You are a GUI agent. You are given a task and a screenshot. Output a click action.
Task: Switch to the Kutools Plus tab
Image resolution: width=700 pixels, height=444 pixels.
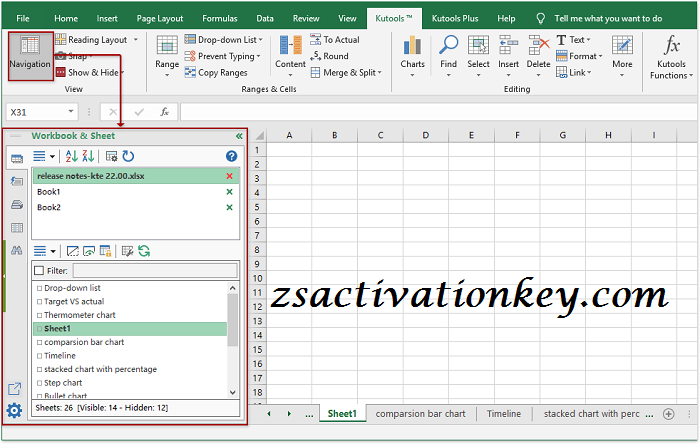[454, 19]
